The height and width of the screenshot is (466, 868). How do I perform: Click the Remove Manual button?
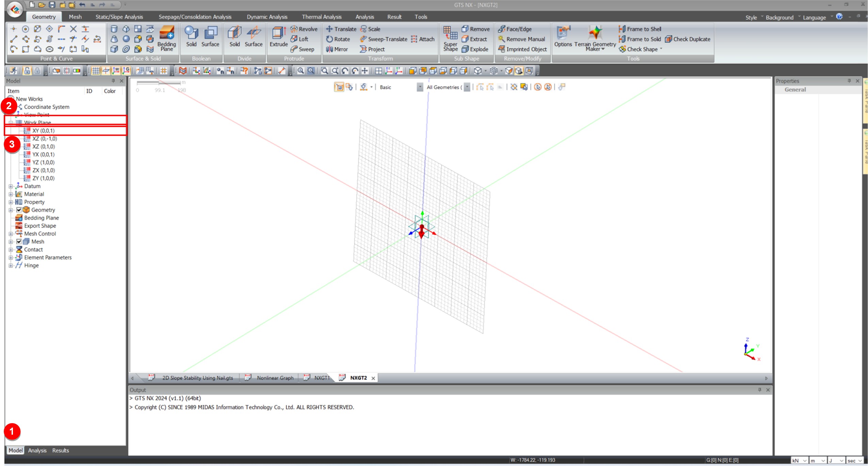click(x=521, y=39)
